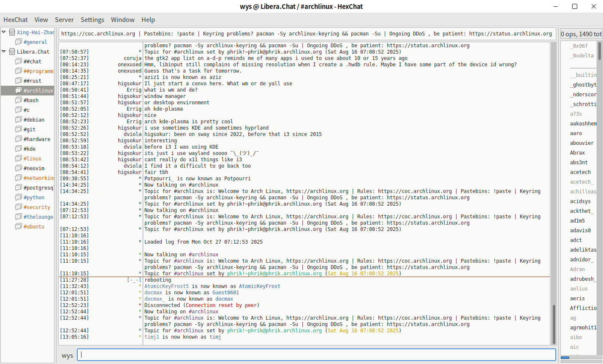The width and height of the screenshot is (603, 364).
Task: Click the wys nickname button
Action: click(67, 356)
